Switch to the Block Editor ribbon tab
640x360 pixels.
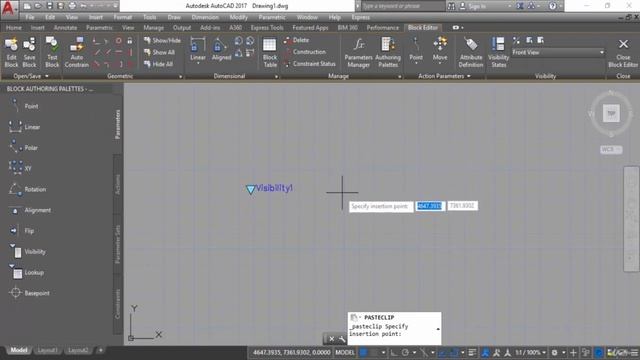pyautogui.click(x=423, y=28)
